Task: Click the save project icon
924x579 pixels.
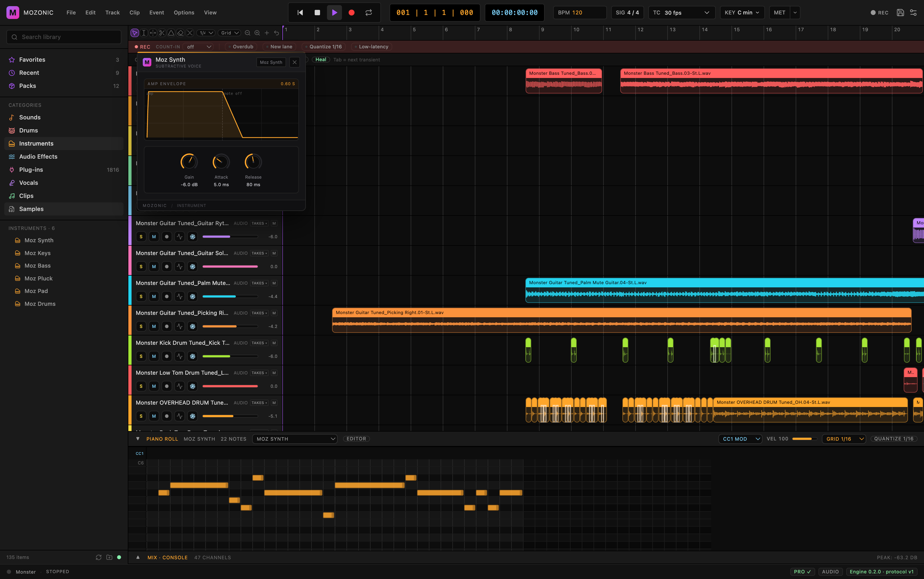Action: pos(900,13)
